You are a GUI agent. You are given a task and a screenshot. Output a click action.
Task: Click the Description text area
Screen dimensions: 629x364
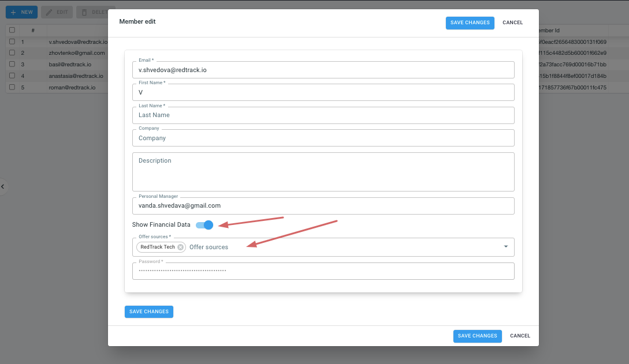pos(323,171)
